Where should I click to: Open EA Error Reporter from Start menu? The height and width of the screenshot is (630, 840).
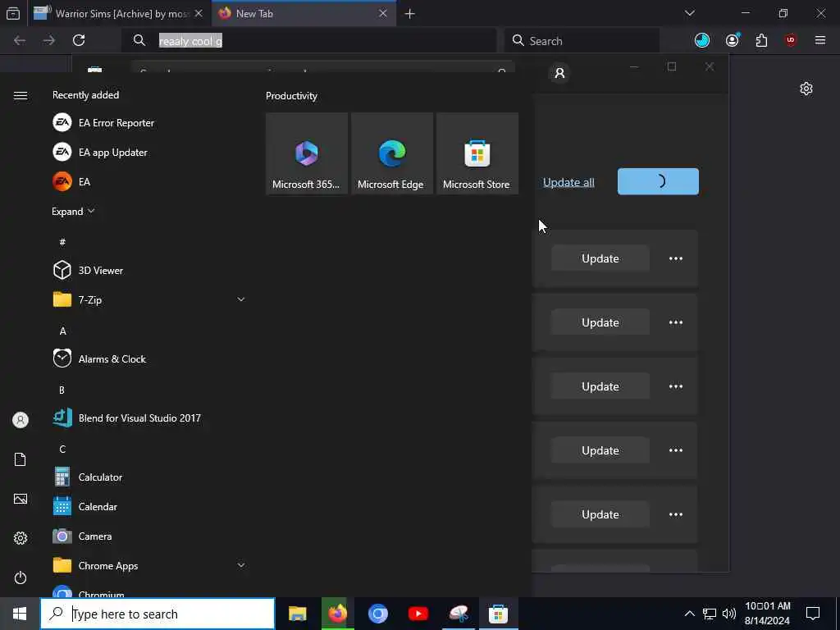pos(149,123)
